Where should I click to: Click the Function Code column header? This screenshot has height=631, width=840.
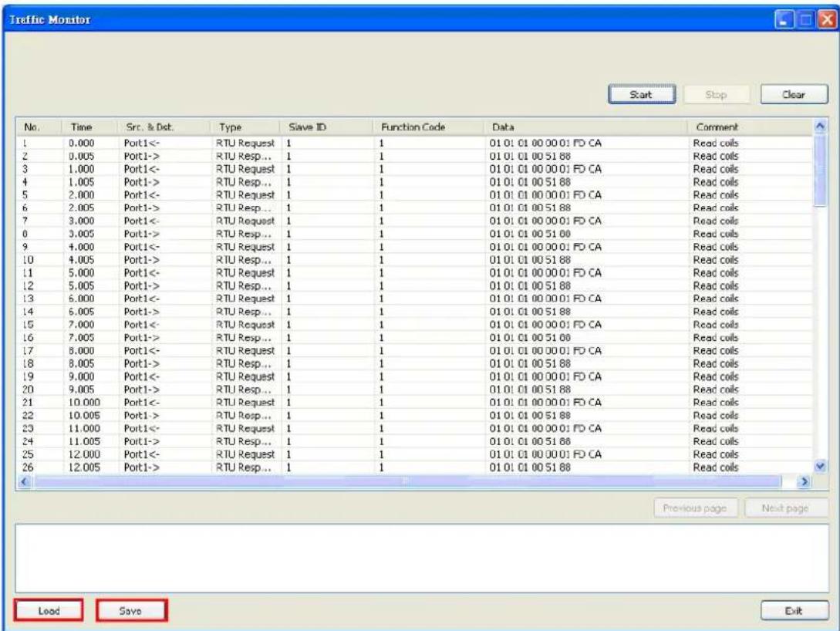428,127
